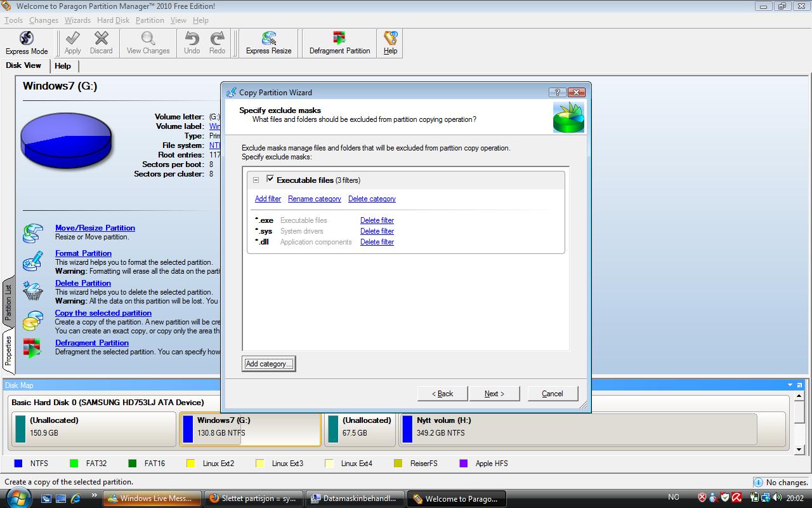Click NTFS blue legend swatch

click(18, 464)
